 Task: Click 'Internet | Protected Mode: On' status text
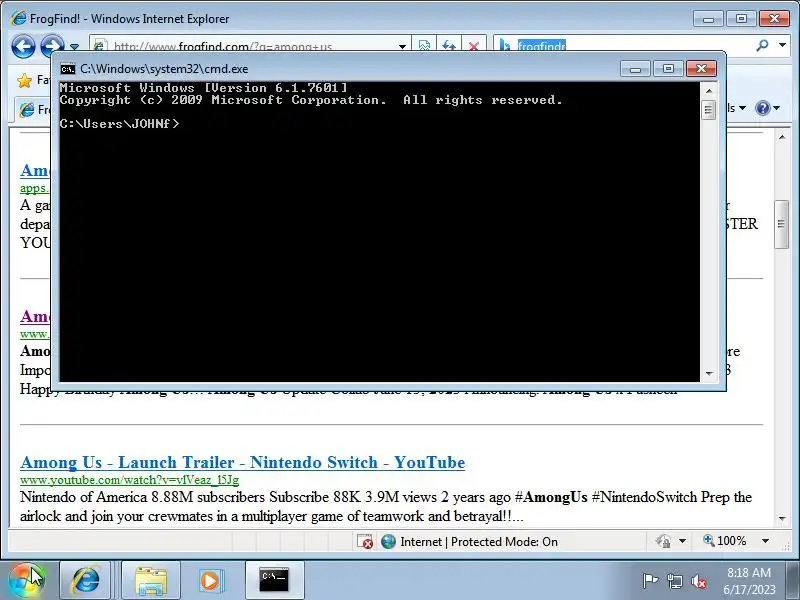479,541
